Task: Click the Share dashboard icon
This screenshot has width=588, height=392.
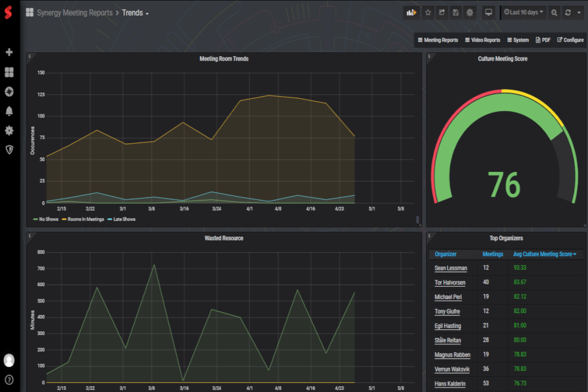Action: pyautogui.click(x=442, y=12)
